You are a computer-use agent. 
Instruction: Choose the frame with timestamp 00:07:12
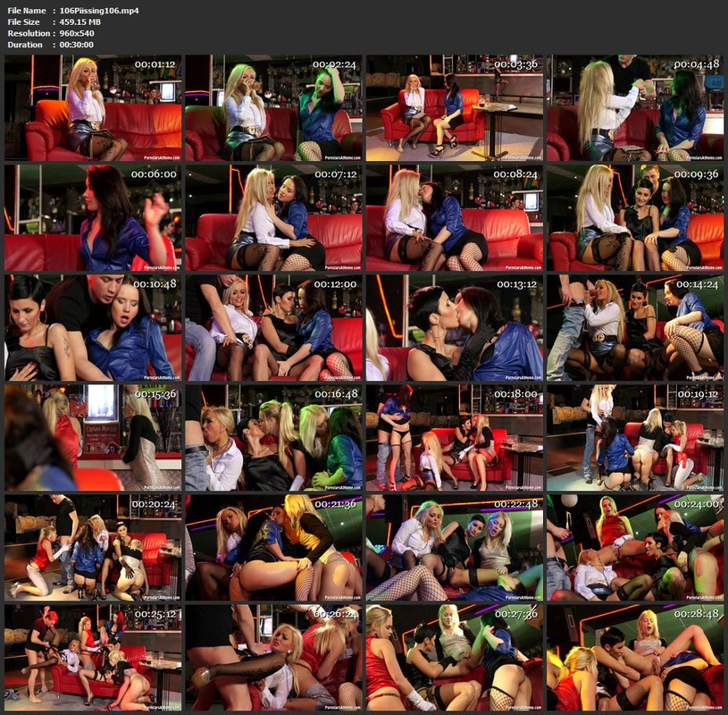click(x=273, y=218)
